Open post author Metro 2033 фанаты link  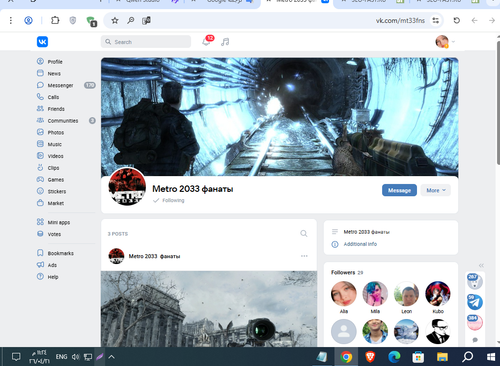tap(154, 256)
